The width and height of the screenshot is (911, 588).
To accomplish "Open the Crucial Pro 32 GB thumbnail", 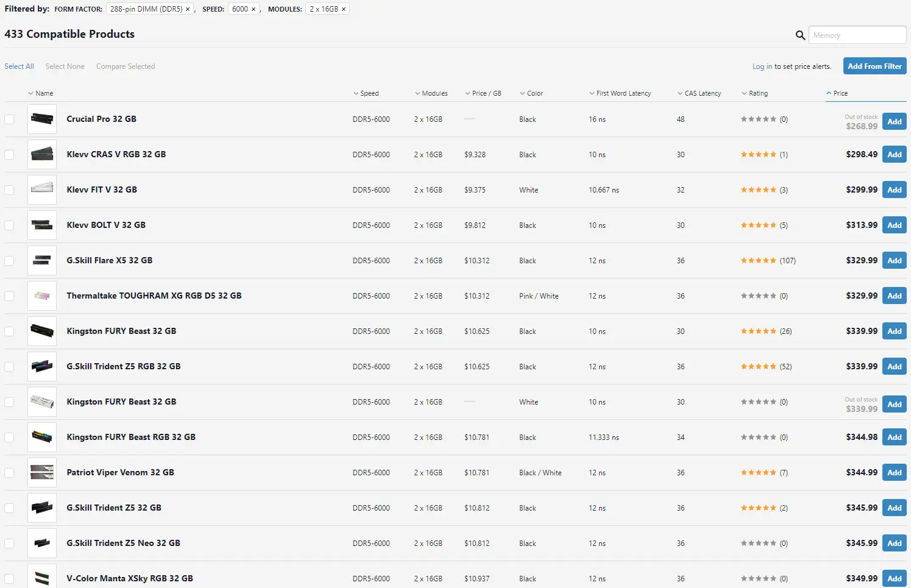I will tap(42, 119).
